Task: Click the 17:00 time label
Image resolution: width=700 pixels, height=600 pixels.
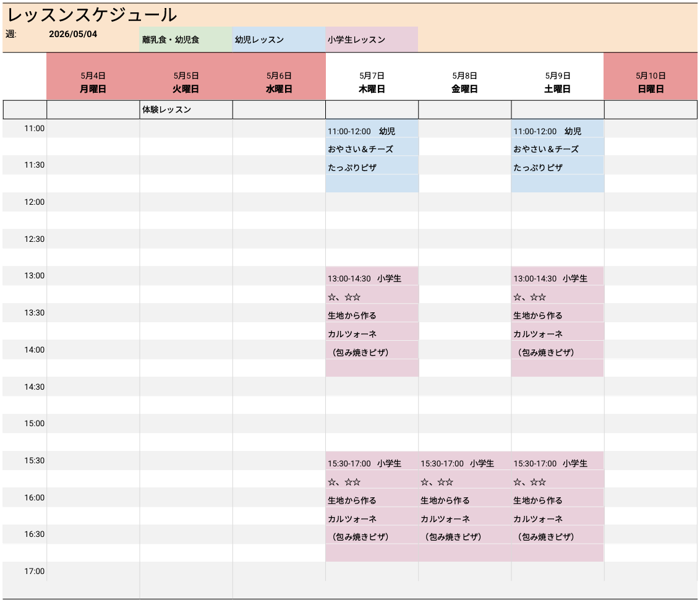Action: [x=34, y=571]
